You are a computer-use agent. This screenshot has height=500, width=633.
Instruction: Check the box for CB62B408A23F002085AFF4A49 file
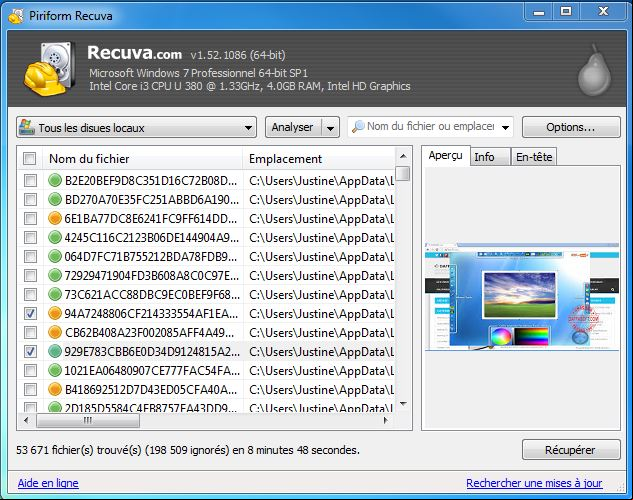(30, 332)
